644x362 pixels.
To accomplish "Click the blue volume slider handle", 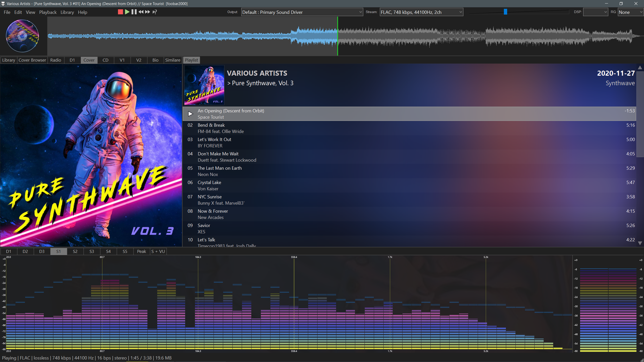I will (505, 12).
